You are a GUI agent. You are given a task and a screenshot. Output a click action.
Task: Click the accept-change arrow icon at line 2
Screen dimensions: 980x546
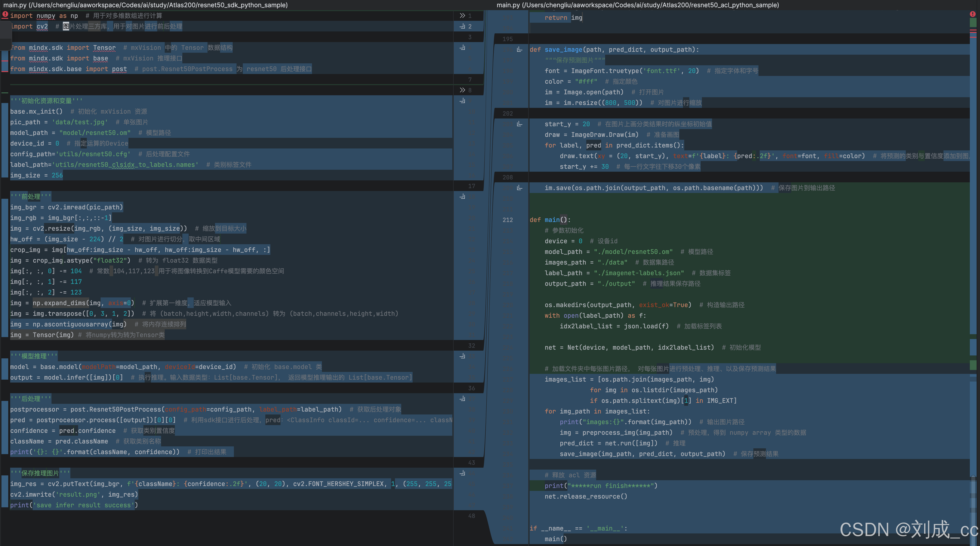[462, 26]
